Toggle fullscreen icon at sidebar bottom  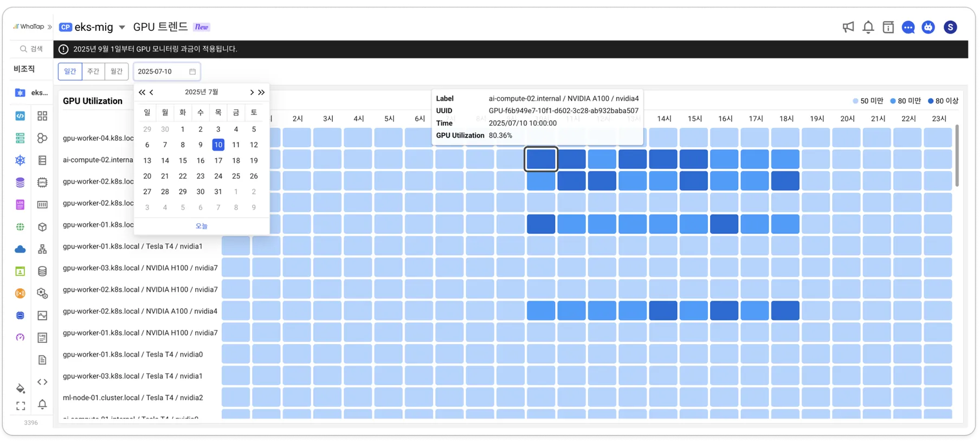(x=21, y=405)
